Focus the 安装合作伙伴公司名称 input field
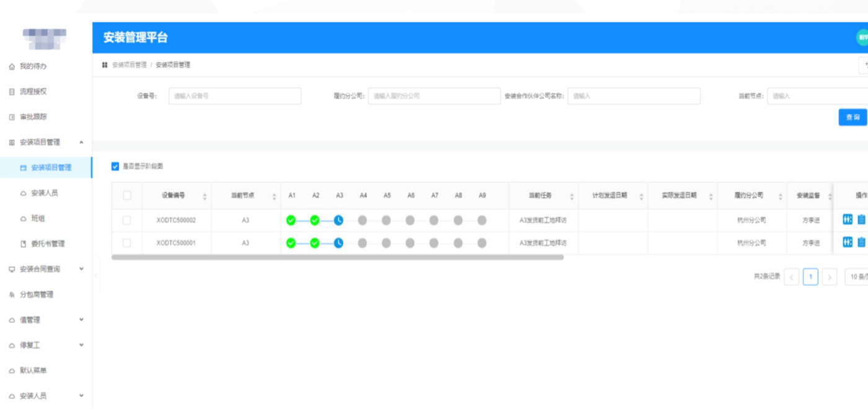 tap(634, 96)
